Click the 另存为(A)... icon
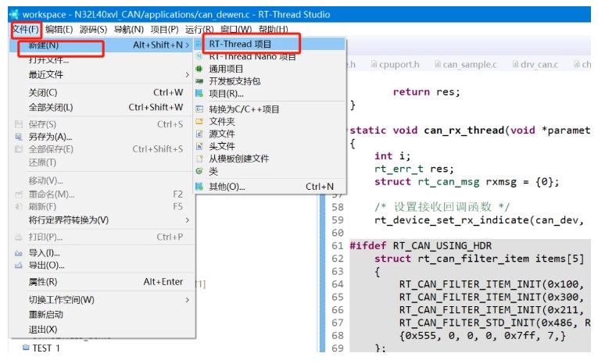 click(x=18, y=137)
